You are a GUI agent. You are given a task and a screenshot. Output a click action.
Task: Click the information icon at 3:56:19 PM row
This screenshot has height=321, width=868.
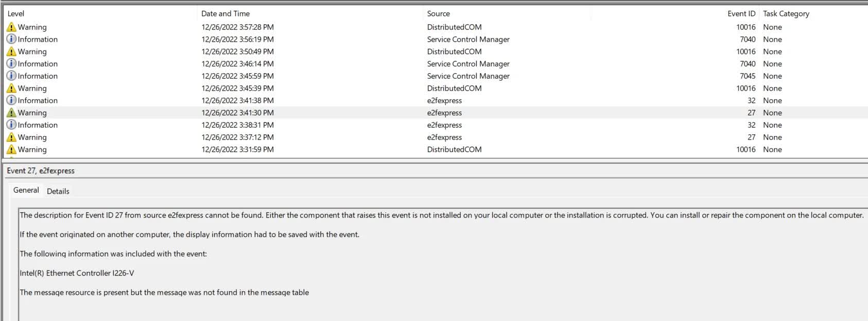coord(11,39)
